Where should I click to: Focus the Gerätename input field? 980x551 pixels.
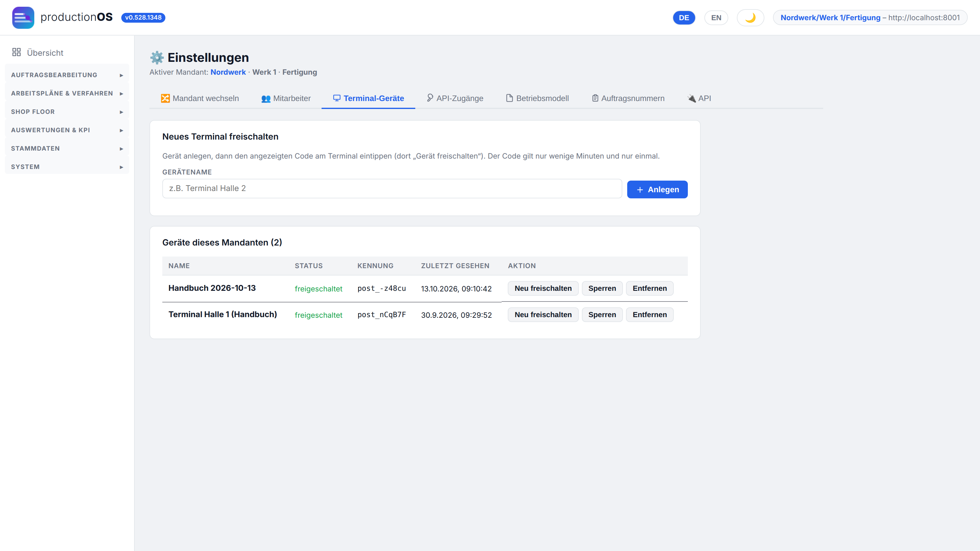[x=392, y=188]
